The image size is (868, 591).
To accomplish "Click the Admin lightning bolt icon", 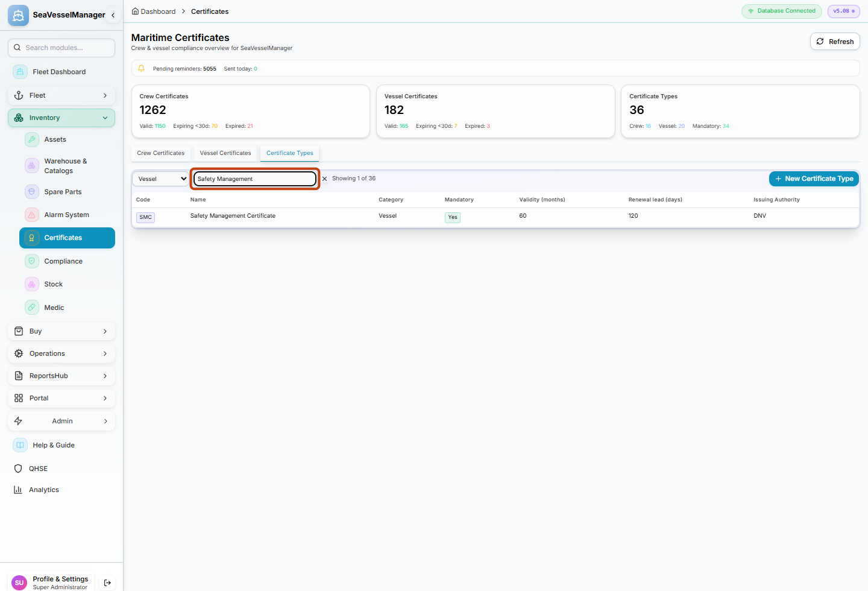I will point(18,421).
